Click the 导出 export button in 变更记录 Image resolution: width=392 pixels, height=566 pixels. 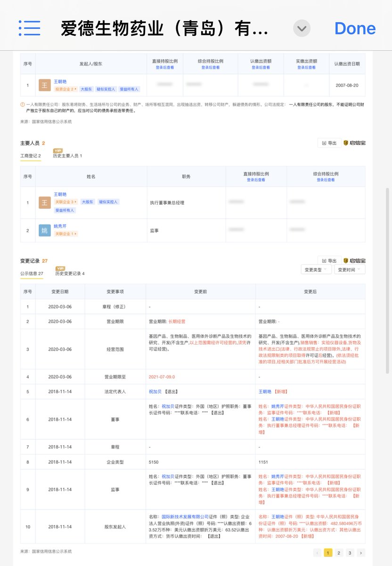tap(329, 261)
